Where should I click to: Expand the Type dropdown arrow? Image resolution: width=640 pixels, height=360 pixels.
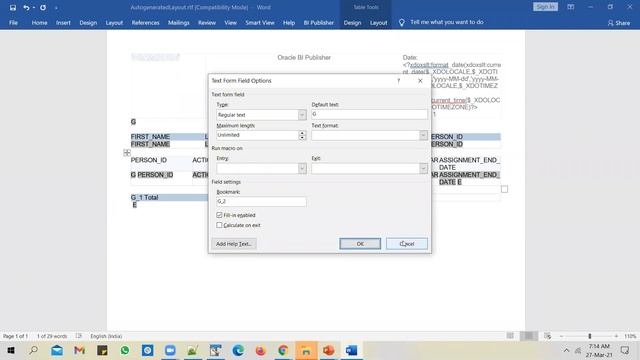(302, 115)
